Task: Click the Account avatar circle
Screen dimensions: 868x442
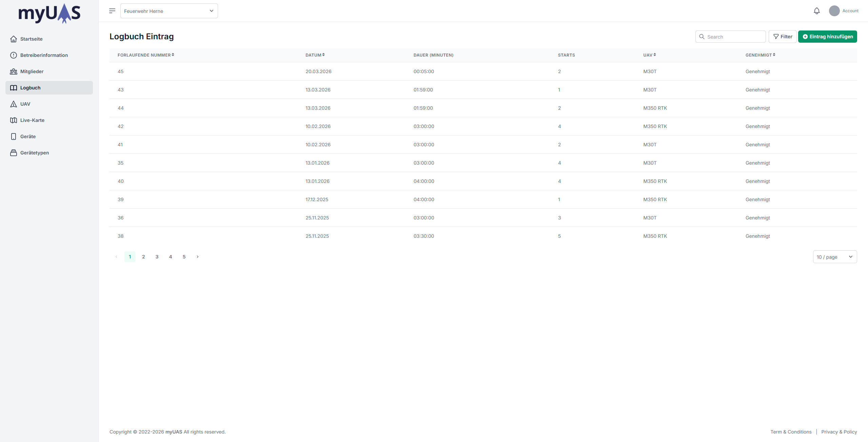Action: (834, 11)
